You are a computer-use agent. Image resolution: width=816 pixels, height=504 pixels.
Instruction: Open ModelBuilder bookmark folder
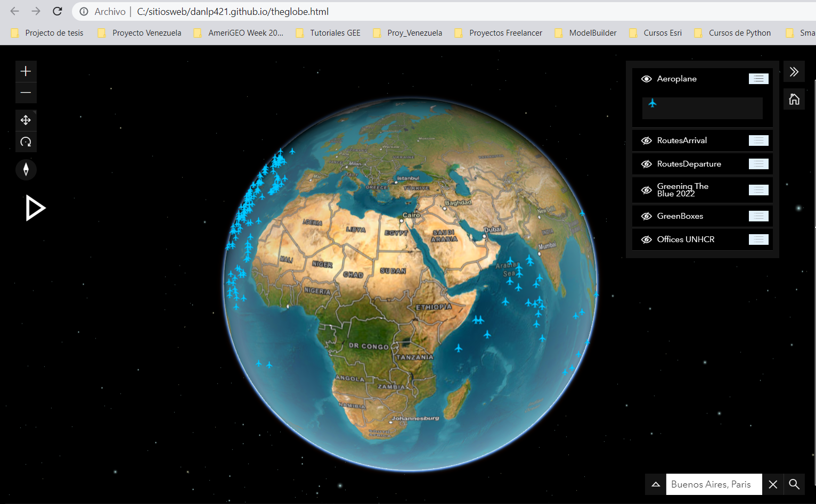pos(586,33)
